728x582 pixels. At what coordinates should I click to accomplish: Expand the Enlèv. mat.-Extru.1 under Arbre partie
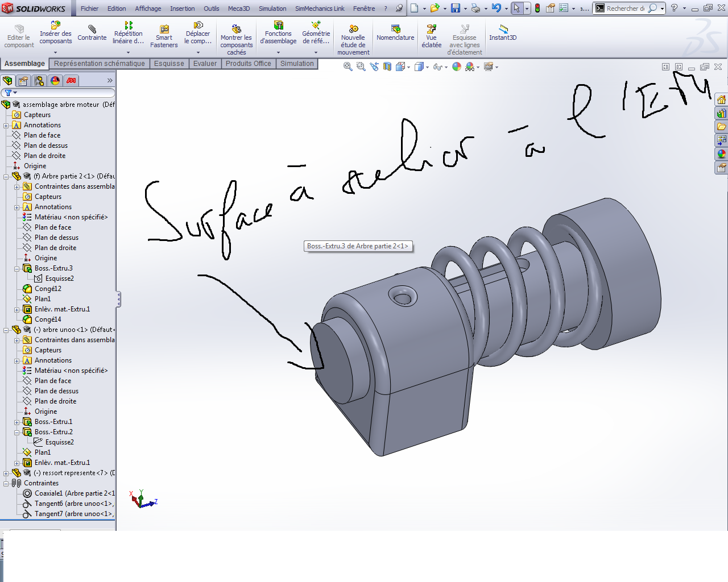click(17, 309)
